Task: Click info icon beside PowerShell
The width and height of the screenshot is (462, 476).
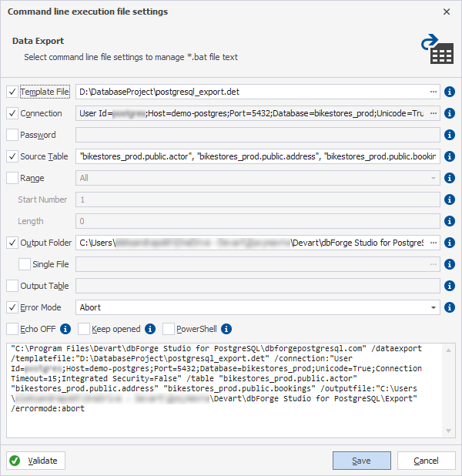Action: click(x=226, y=329)
